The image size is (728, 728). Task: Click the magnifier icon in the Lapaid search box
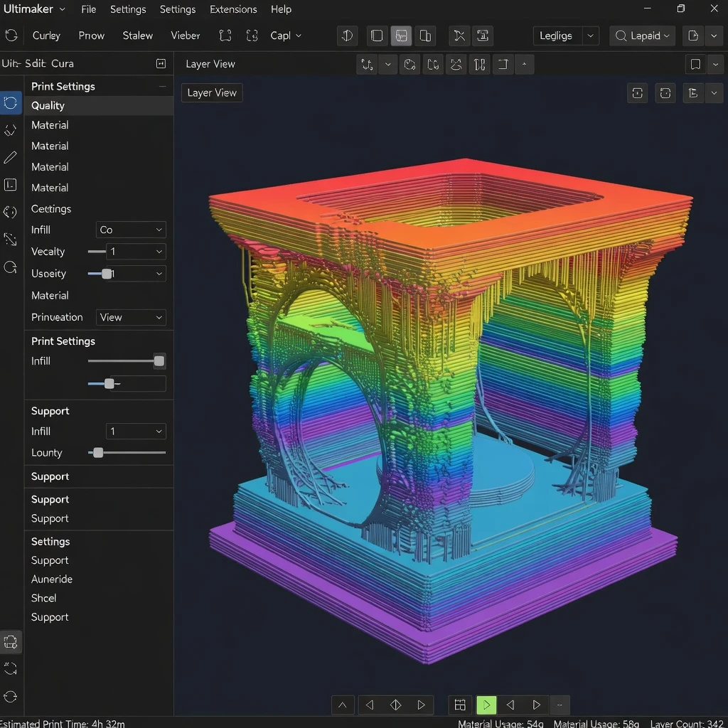(622, 35)
